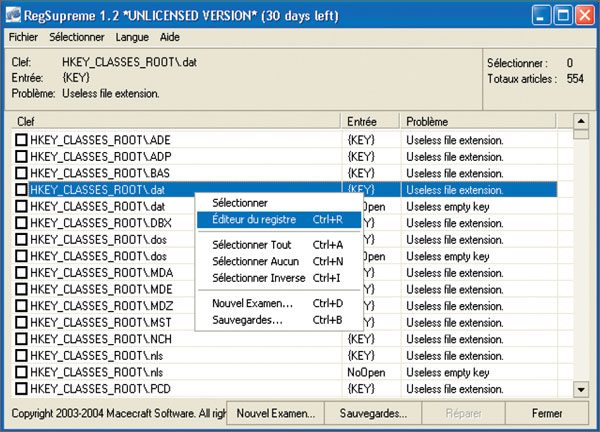Open the Langue menu
The width and height of the screenshot is (600, 432).
(132, 37)
